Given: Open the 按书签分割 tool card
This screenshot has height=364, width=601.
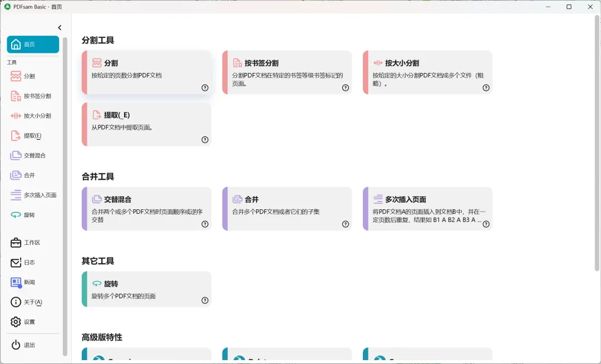Looking at the screenshot, I should [x=287, y=72].
